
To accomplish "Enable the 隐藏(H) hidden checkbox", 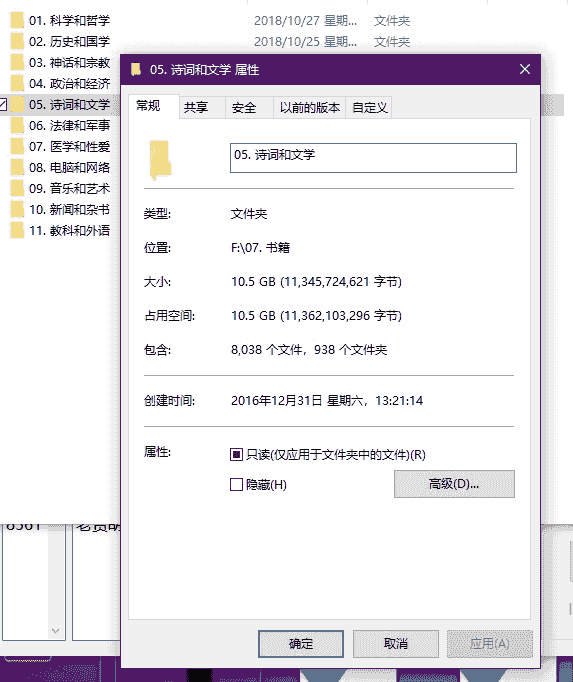I will (x=236, y=485).
